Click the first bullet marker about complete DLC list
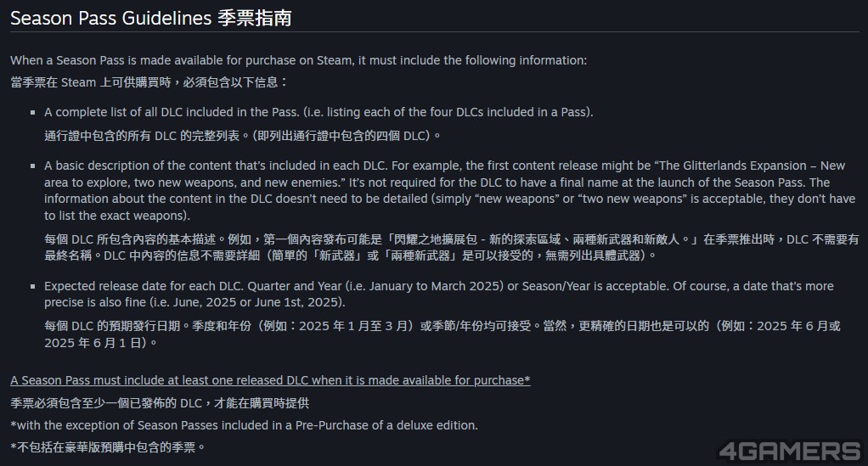Image resolution: width=868 pixels, height=466 pixels. (x=32, y=112)
